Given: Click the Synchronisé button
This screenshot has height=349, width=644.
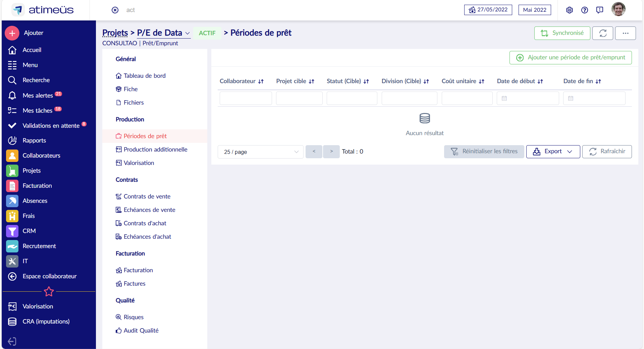Looking at the screenshot, I should tap(562, 33).
